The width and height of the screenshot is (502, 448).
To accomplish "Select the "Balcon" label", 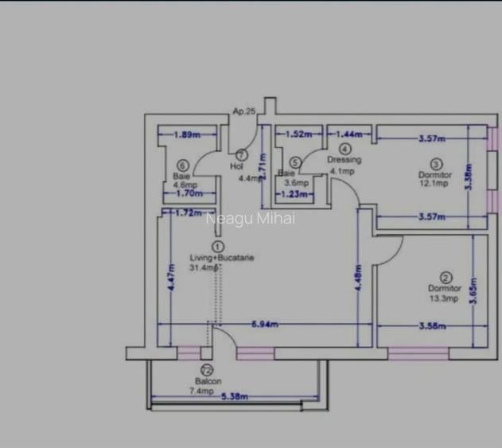I will [208, 381].
